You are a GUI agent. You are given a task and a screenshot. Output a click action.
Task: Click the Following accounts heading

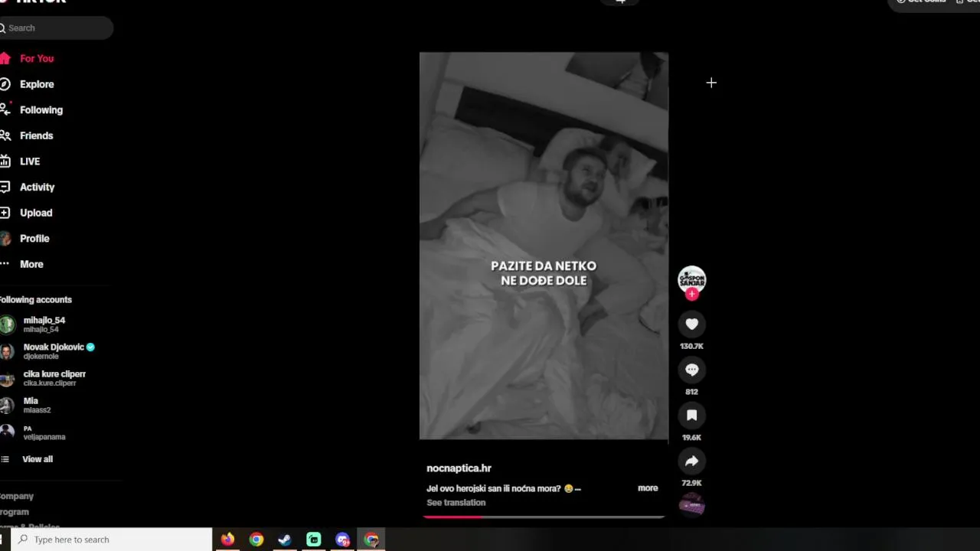(36, 300)
